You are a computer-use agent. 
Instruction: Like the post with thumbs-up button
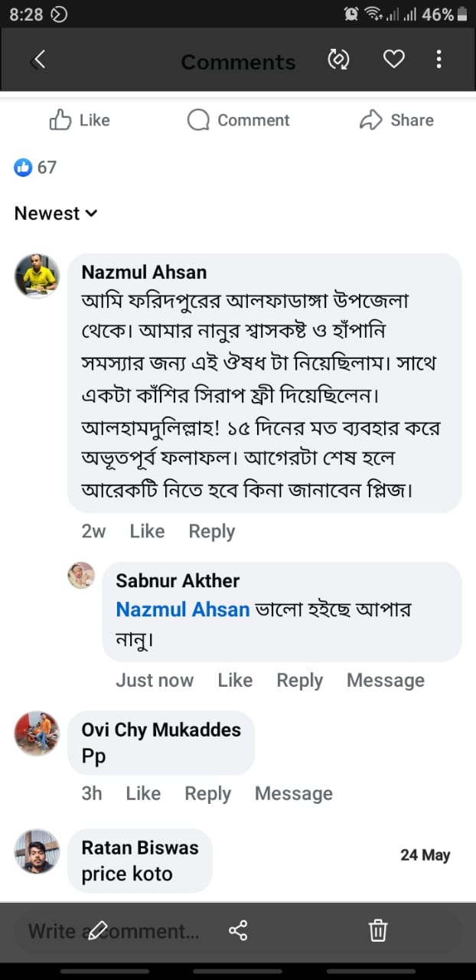pyautogui.click(x=80, y=120)
